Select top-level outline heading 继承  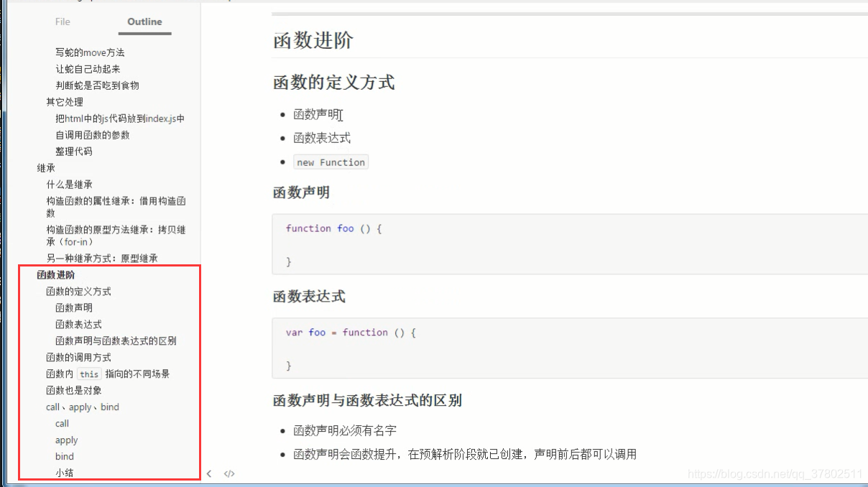click(46, 168)
